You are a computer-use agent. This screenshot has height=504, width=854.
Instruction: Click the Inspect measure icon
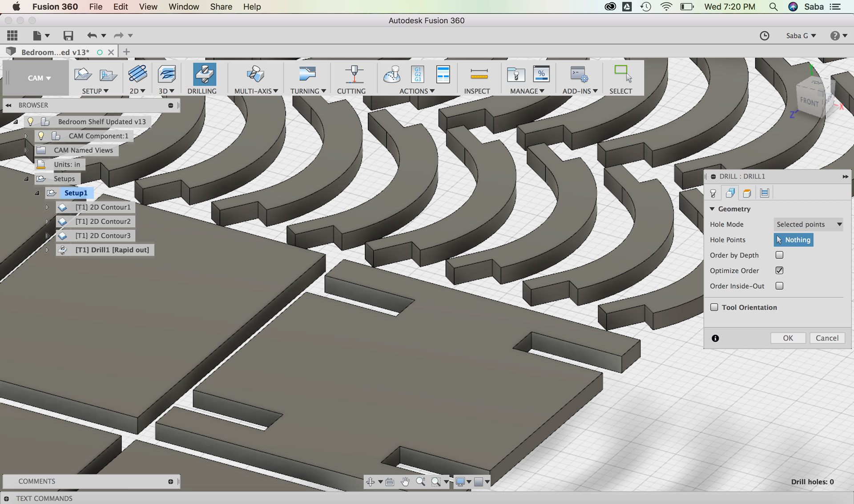pos(479,74)
